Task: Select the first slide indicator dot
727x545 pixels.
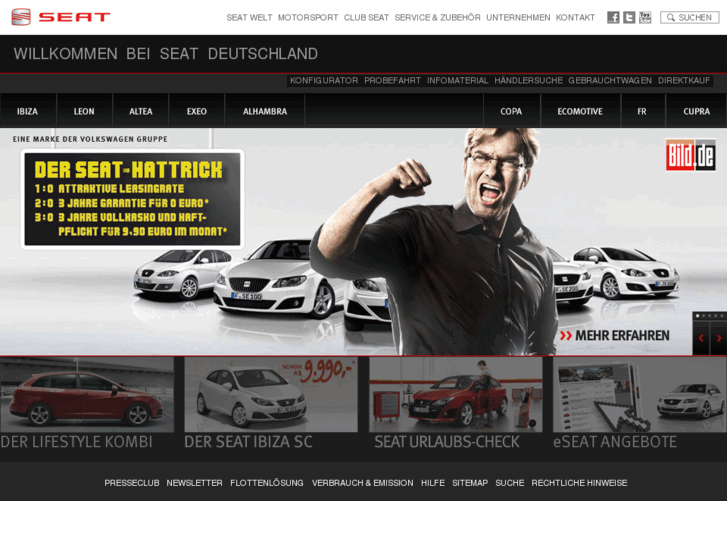Action: point(698,316)
